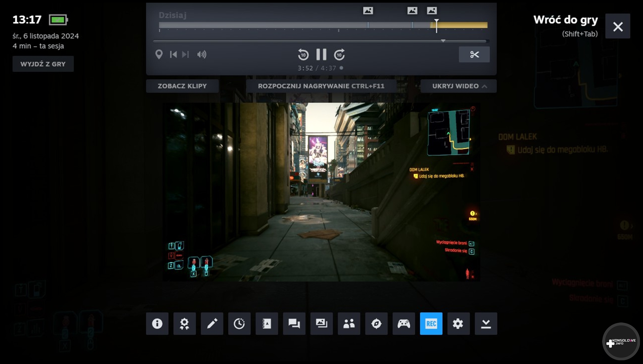Screen dimensions: 643x364
Task: Jump to previous timeline event
Action: click(173, 54)
